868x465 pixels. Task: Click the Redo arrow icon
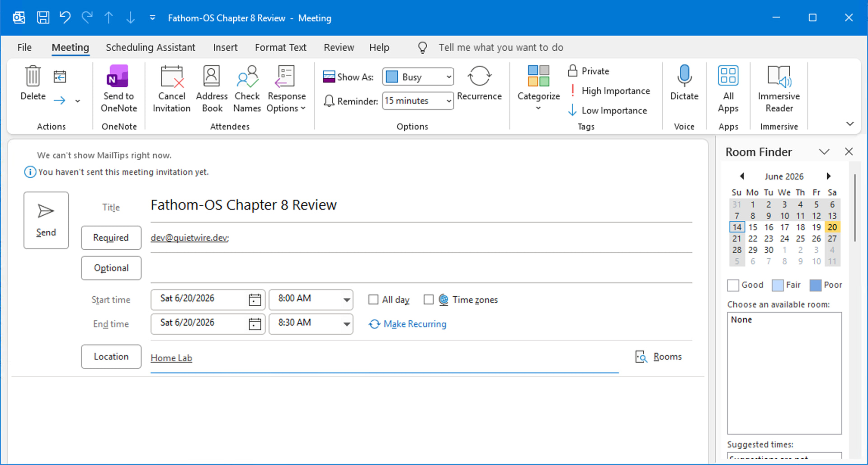pos(87,18)
